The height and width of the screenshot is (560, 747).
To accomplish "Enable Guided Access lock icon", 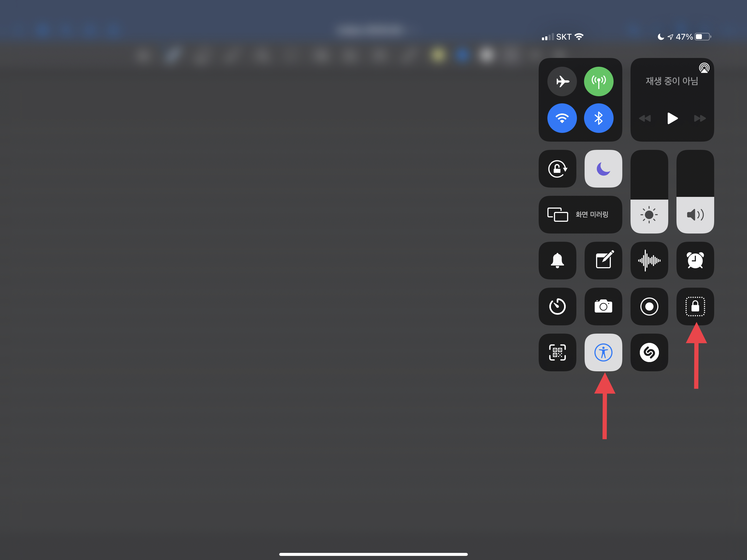I will pos(695,306).
